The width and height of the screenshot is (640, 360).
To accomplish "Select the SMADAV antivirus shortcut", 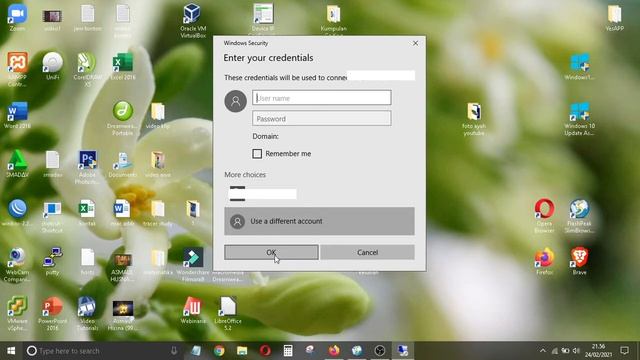I will pos(17,164).
